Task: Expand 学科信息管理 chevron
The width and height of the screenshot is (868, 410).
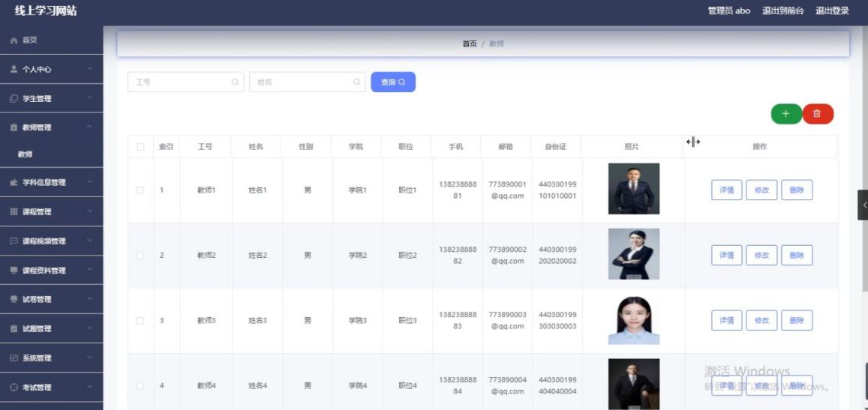Action: click(90, 183)
